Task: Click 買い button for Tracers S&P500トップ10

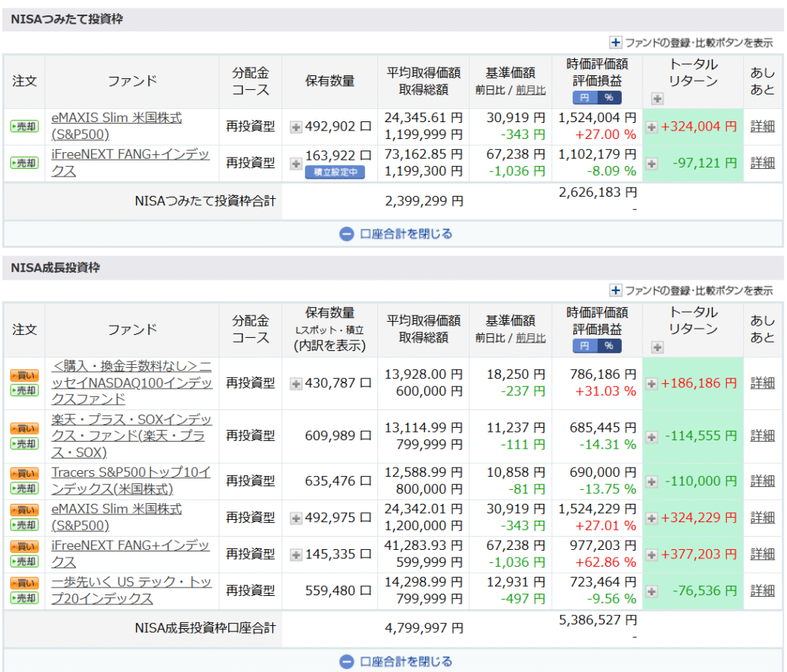Action: pos(24,473)
